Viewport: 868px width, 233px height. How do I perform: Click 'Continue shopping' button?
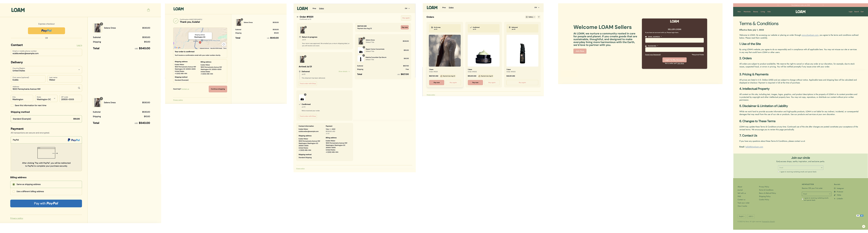tap(218, 89)
